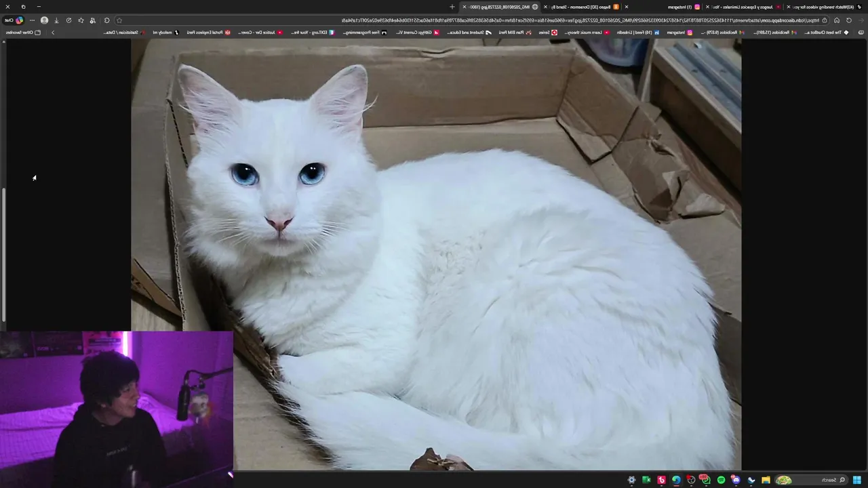Open Portal Empleos Perú bookmark
Screen dimensions: 868x488
coord(209,33)
